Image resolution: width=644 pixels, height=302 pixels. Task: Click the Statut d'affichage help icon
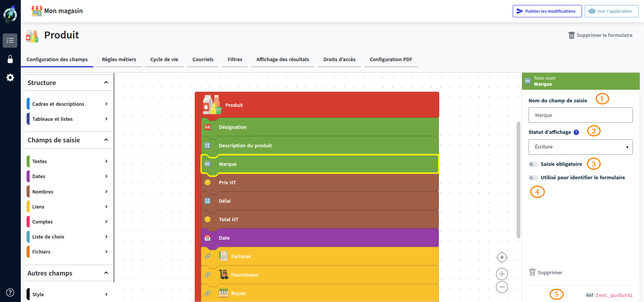point(576,132)
